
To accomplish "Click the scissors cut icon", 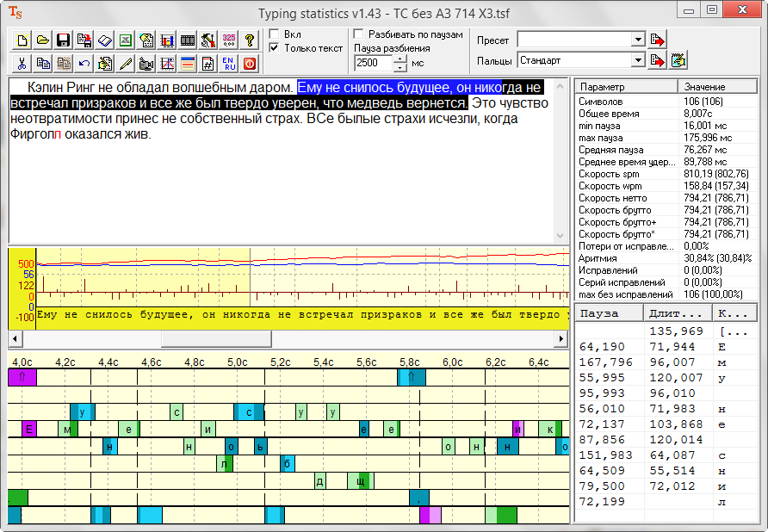I will point(22,63).
